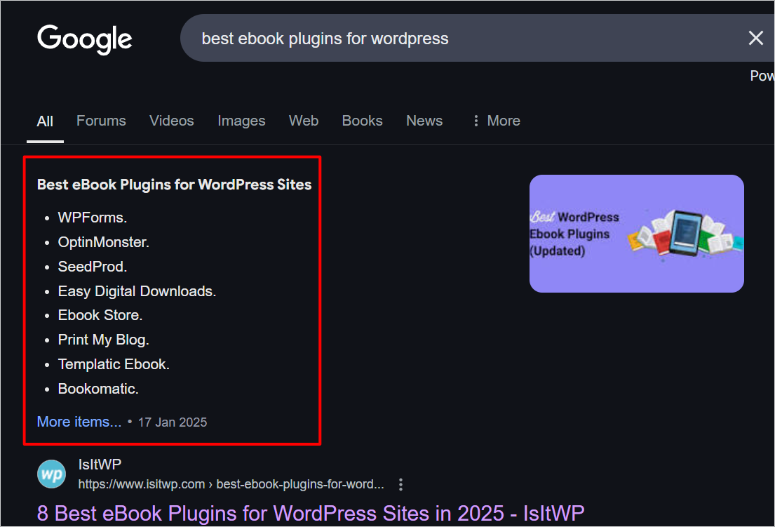Switch to the Videos tab
775x527 pixels.
171,121
